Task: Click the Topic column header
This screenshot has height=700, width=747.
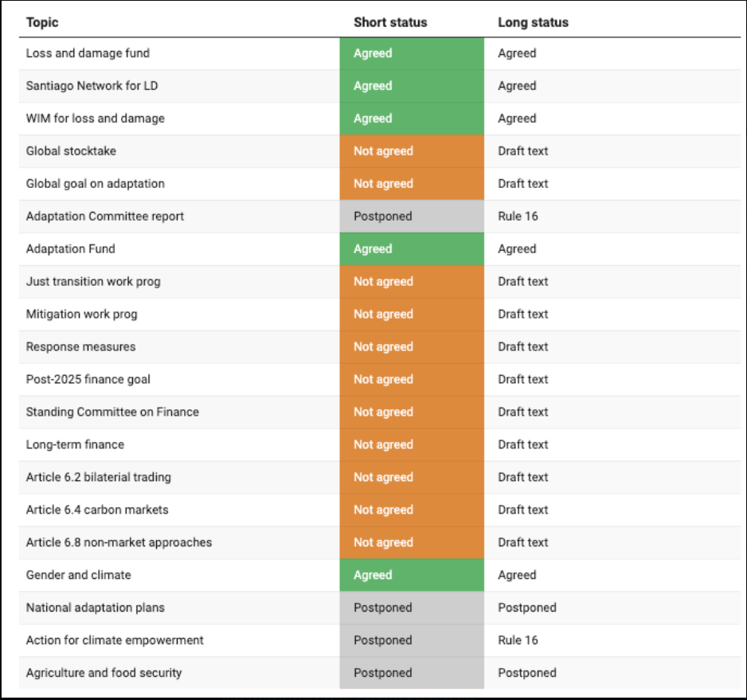Action: coord(42,22)
